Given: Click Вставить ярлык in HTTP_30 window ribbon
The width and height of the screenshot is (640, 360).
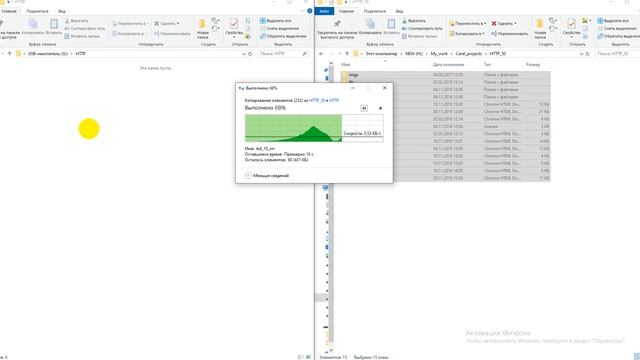Looking at the screenshot, I should (418, 36).
